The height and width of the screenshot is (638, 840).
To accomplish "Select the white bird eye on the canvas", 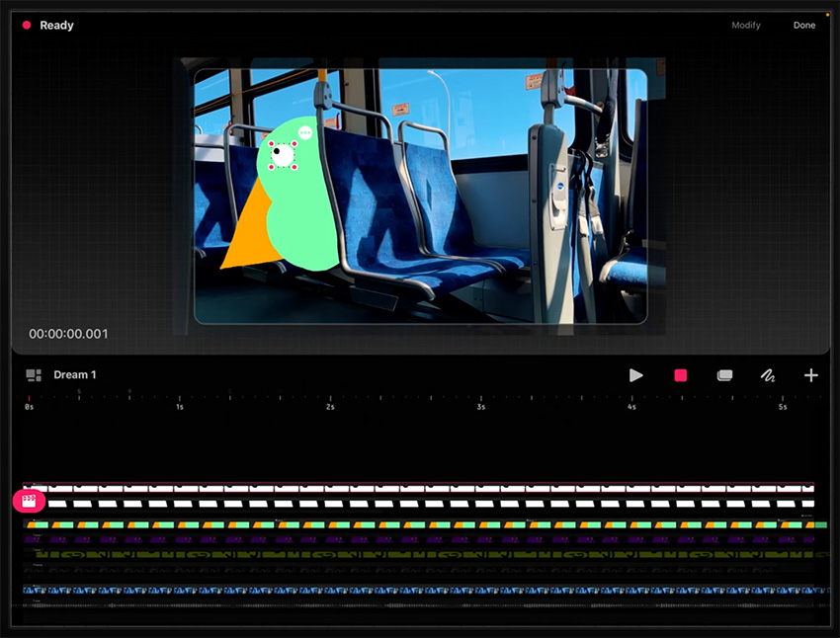I will [x=282, y=155].
